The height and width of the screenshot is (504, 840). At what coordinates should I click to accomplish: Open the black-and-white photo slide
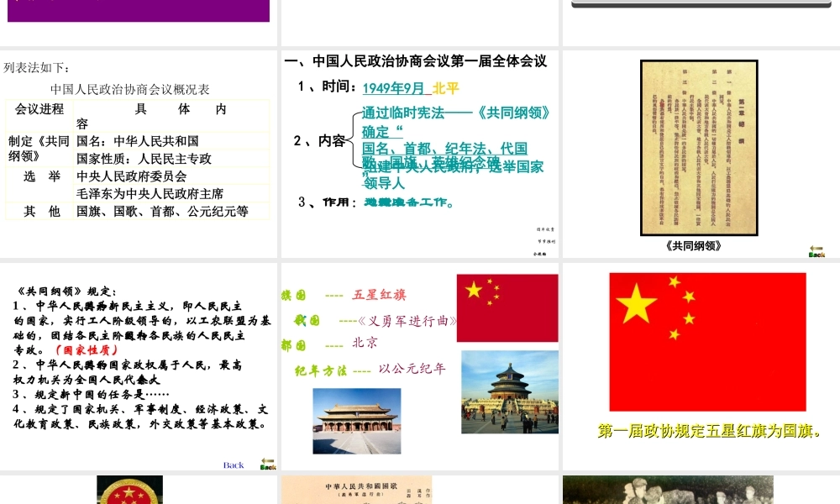[x=668, y=490]
